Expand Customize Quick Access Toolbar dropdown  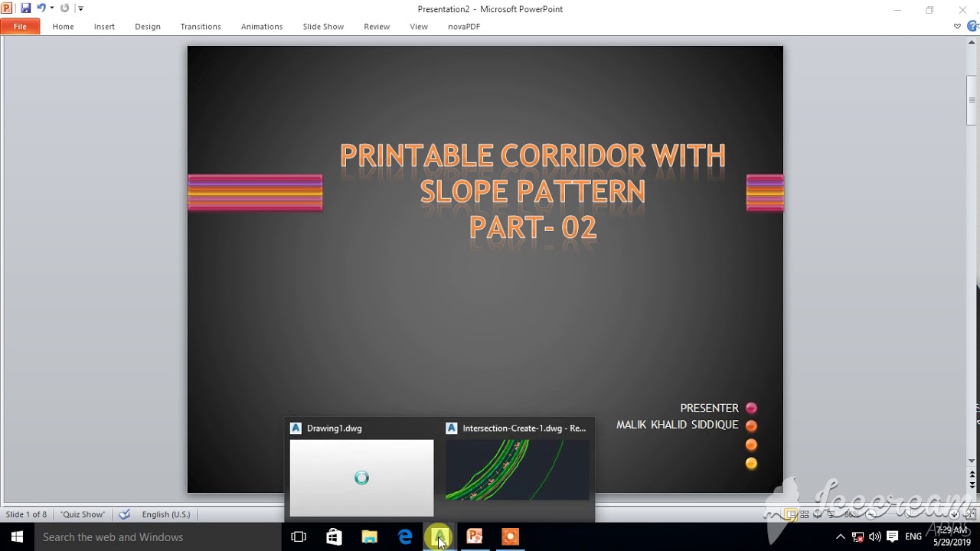(80, 8)
